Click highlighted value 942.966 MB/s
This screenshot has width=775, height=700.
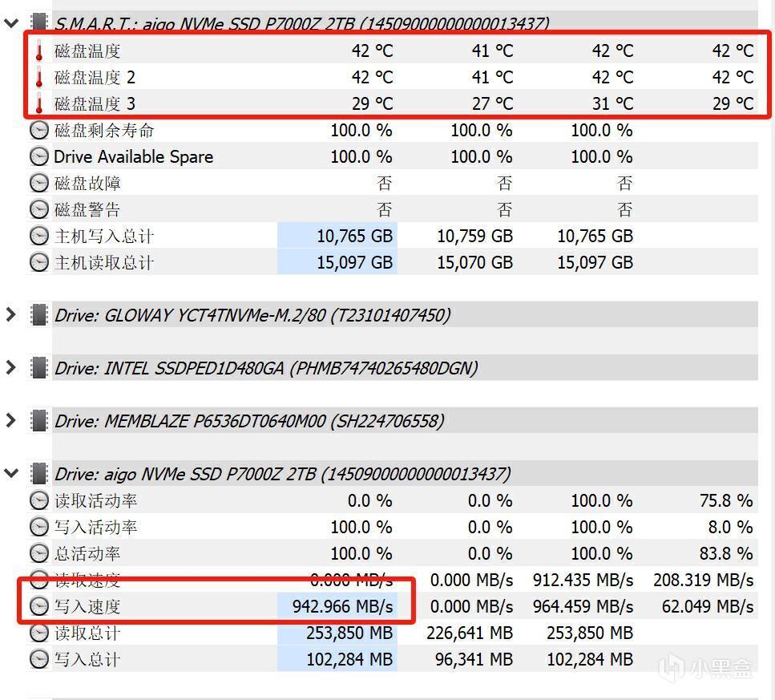click(342, 606)
